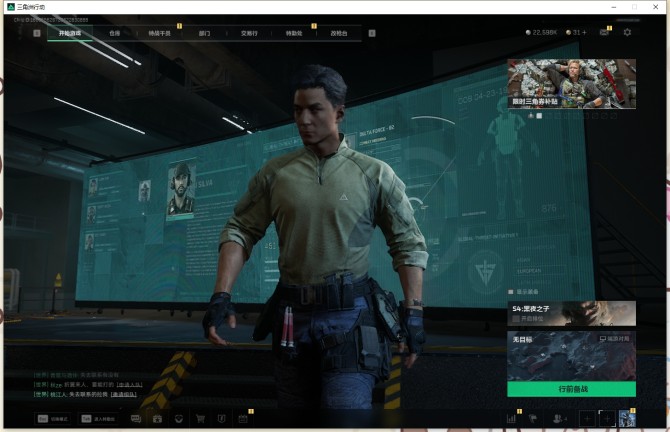Click the [邀请组队] chat link
This screenshot has height=432, width=670.
click(x=124, y=394)
